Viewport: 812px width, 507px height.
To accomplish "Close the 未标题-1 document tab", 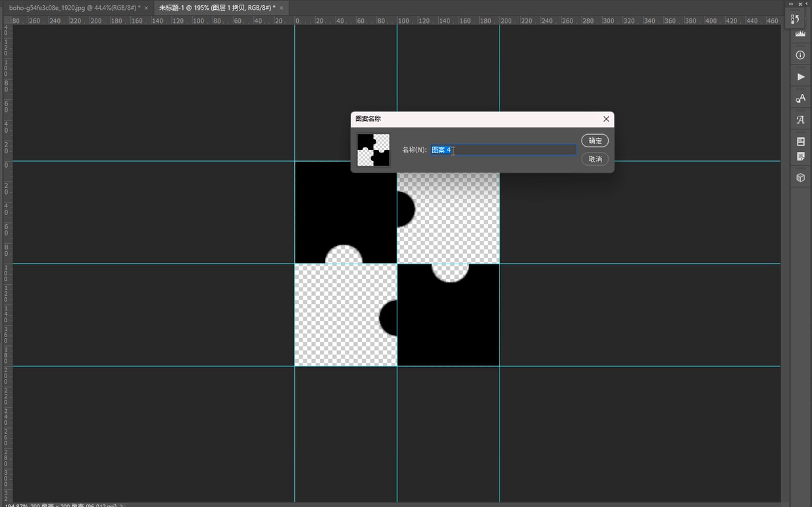I will (x=282, y=8).
